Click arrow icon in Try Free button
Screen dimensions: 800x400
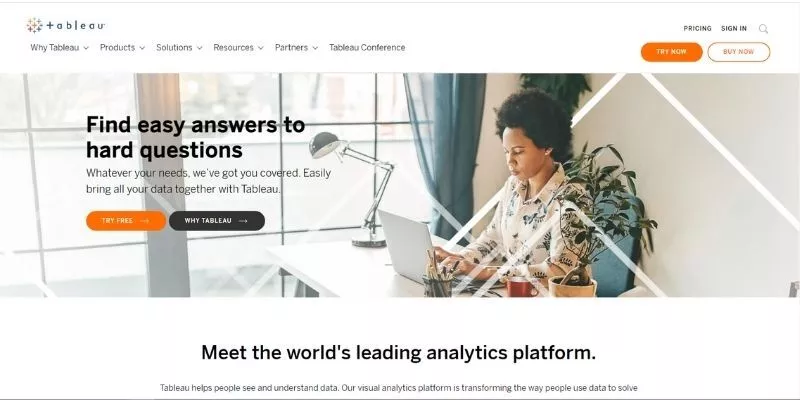click(144, 221)
